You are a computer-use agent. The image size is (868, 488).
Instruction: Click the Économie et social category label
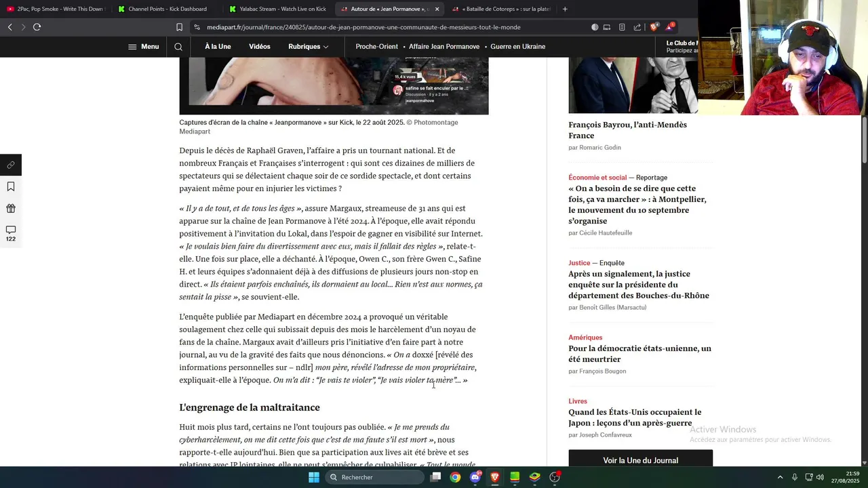(x=597, y=178)
